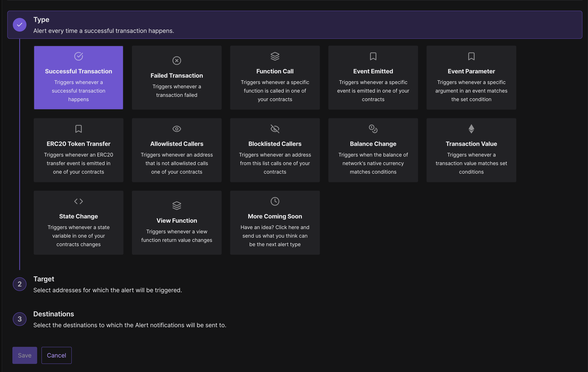Click the Event Emitted bookmark icon
The height and width of the screenshot is (372, 588).
point(373,56)
